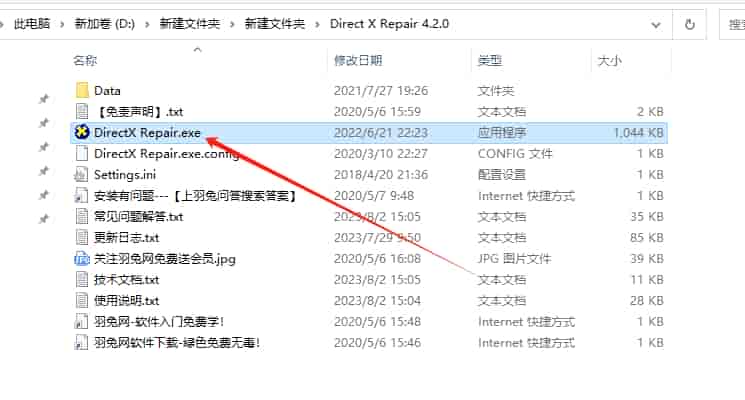Expand the chevron before Direct X Repair 4.2.0
Image resolution: width=745 pixels, height=400 pixels.
tap(317, 24)
